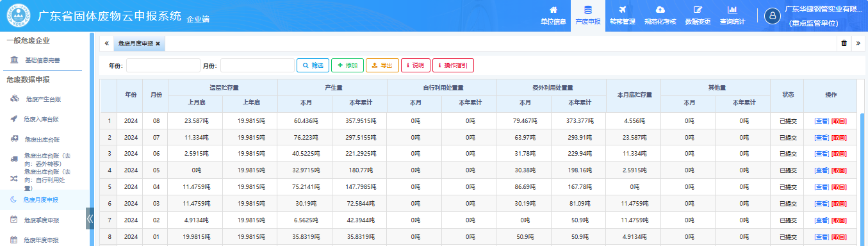Click the 添加 add button
Screen dimensions: 868x246
click(x=347, y=65)
